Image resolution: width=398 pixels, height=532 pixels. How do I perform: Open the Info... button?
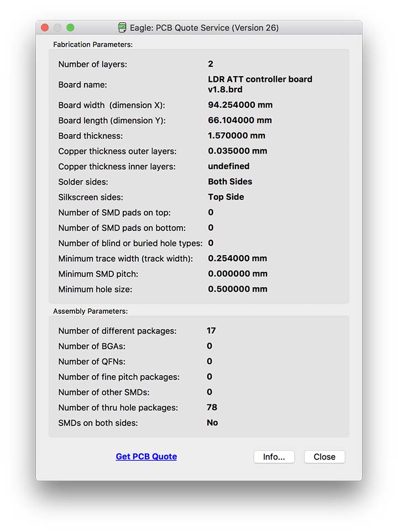(274, 457)
